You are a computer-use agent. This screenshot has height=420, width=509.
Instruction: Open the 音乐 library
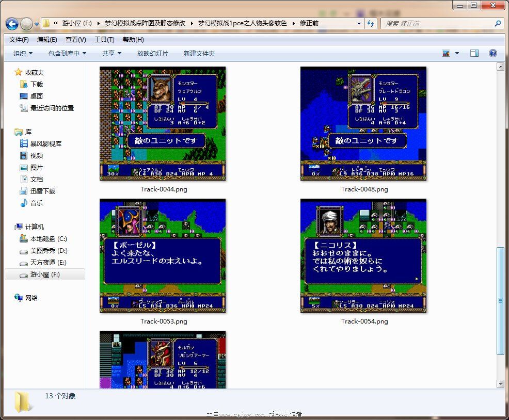click(x=36, y=203)
